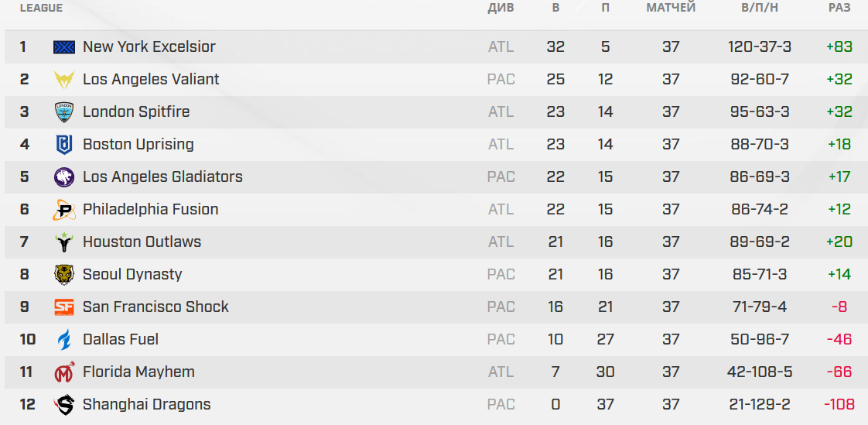Viewport: 868px width, 425px height.
Task: Click the Boston Uprising shield logo
Action: click(x=63, y=145)
